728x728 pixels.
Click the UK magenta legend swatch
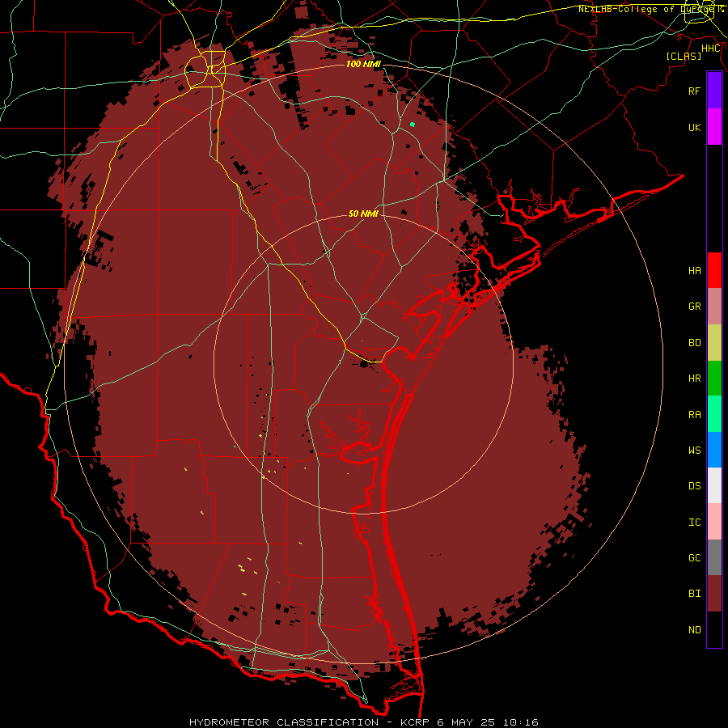coord(714,127)
